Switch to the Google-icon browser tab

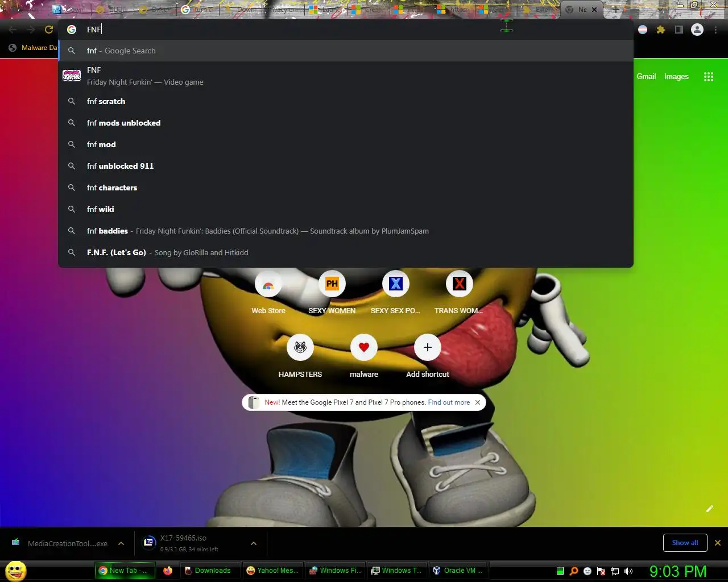197,10
